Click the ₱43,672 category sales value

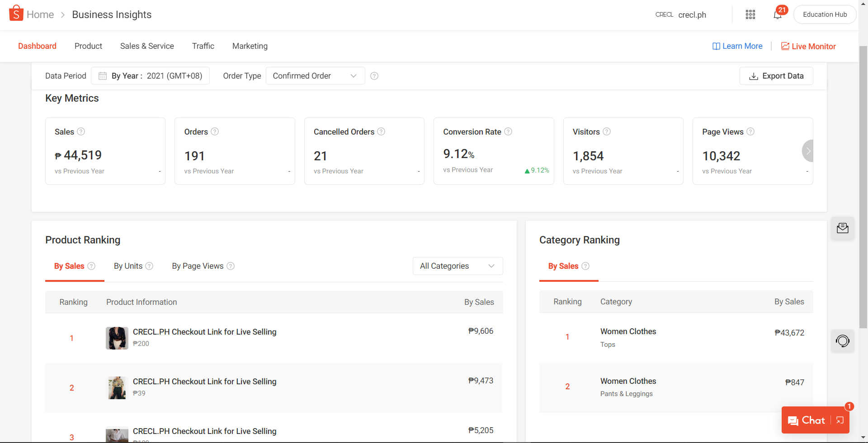[789, 333]
